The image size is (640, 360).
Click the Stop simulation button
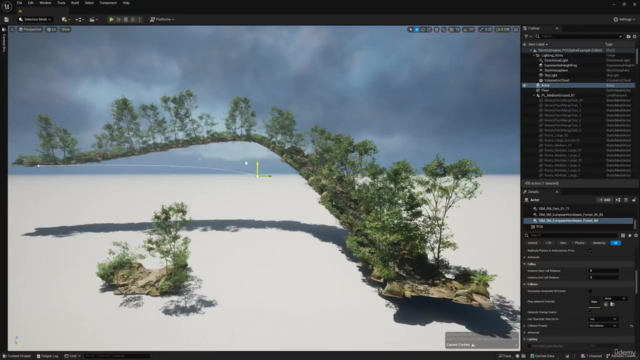(126, 19)
